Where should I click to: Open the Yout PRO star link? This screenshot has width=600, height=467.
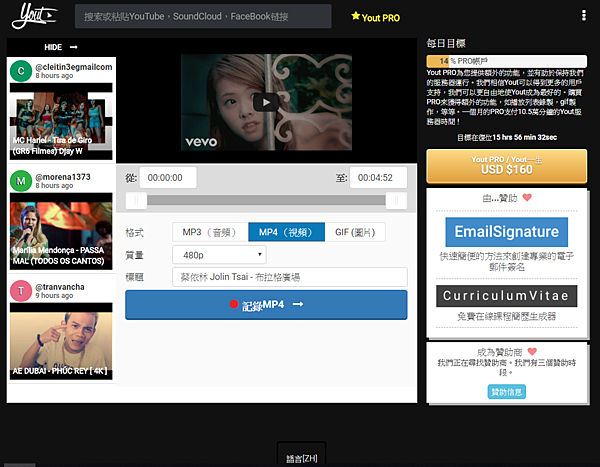point(375,17)
